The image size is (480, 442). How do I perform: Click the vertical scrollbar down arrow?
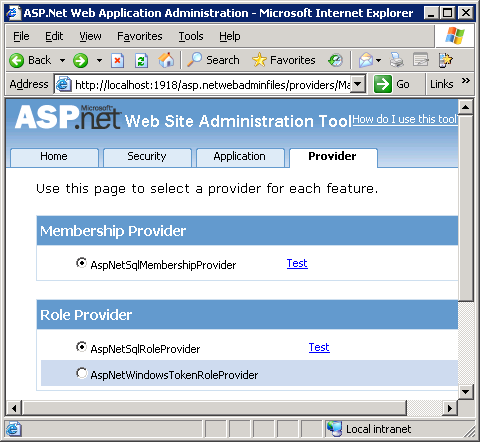tap(465, 392)
